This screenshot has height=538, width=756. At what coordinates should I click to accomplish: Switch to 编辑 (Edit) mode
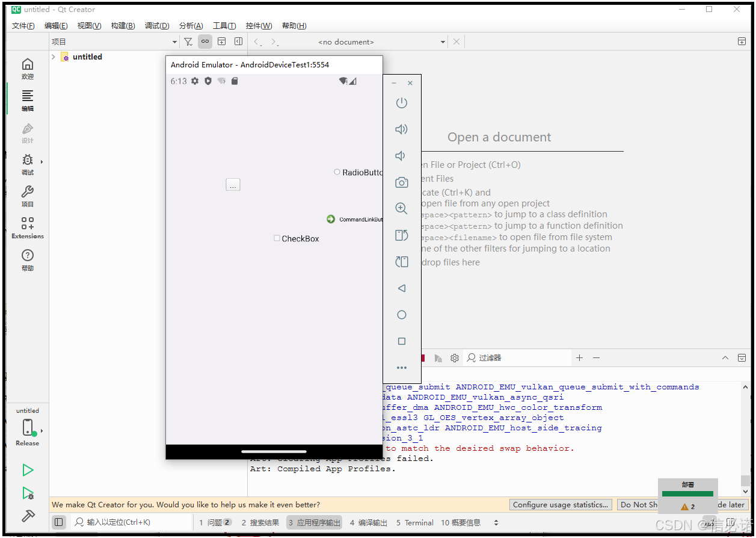point(28,100)
